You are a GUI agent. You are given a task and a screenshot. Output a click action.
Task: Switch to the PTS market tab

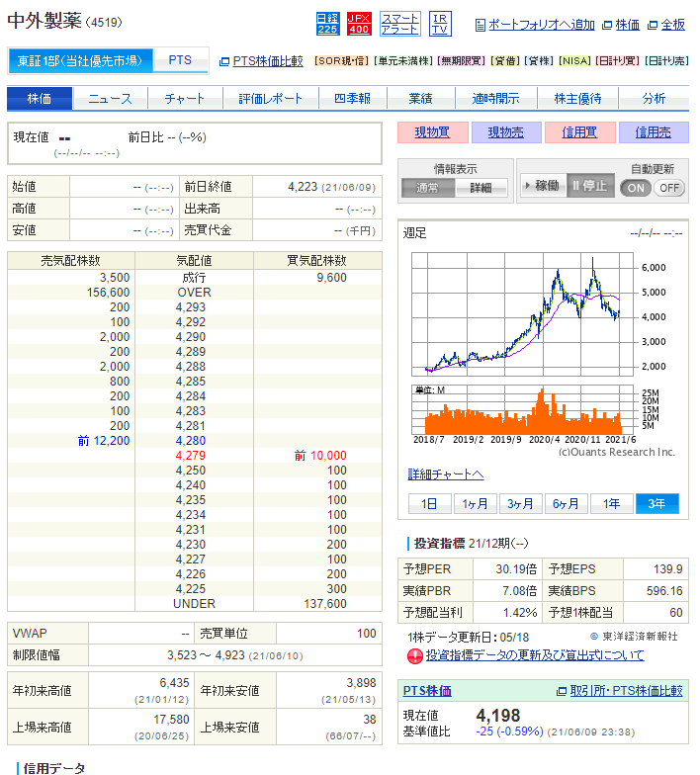point(180,60)
